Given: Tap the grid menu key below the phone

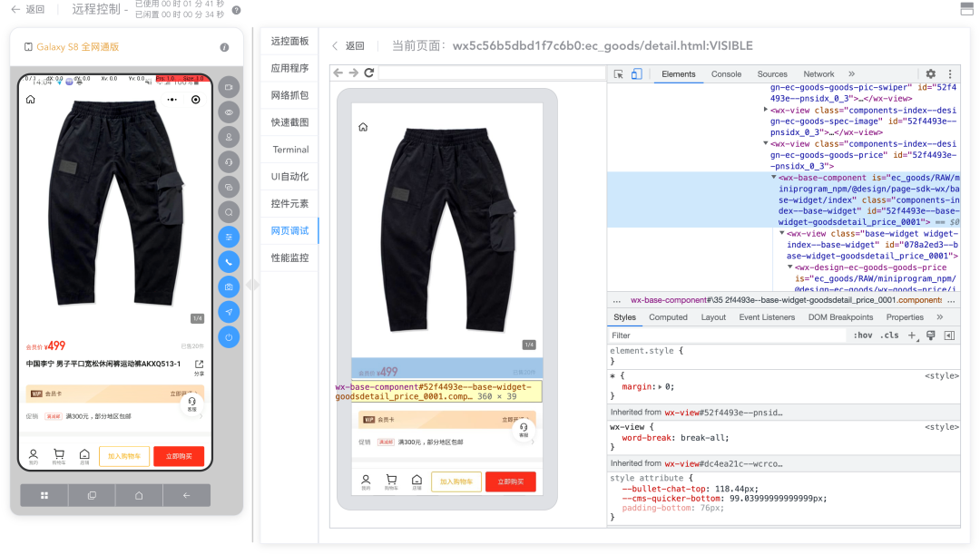Looking at the screenshot, I should coord(44,495).
